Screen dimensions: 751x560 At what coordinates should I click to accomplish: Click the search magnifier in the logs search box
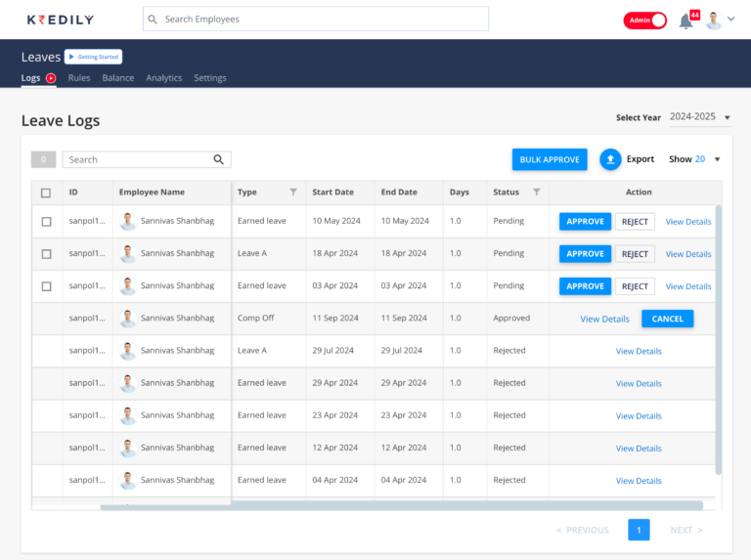218,159
